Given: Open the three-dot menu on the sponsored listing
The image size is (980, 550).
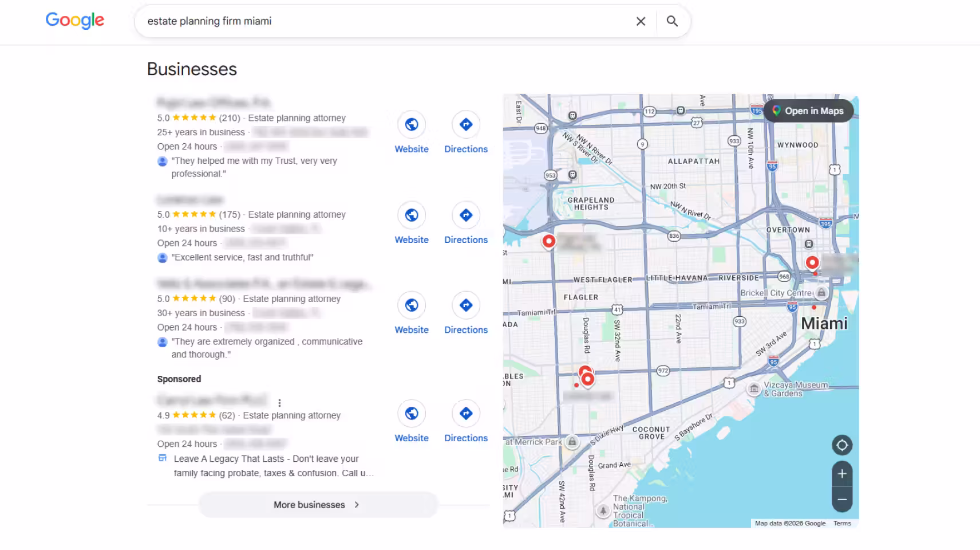Looking at the screenshot, I should coord(279,403).
